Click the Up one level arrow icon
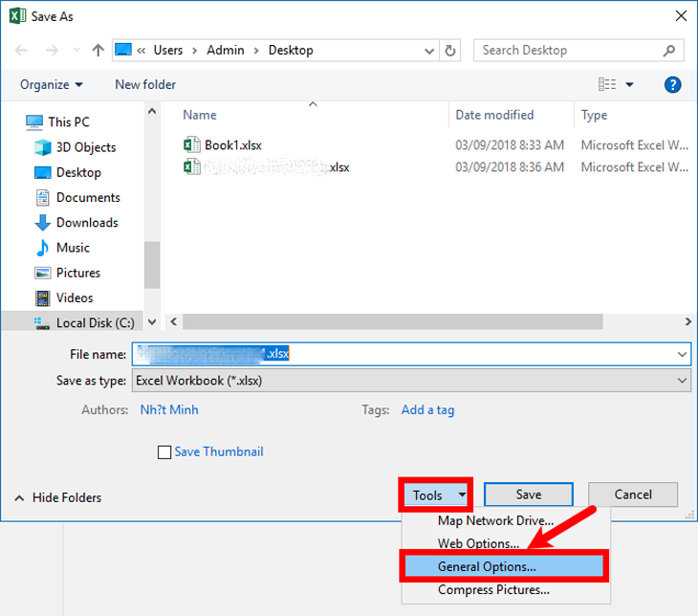The image size is (698, 616). 98,50
